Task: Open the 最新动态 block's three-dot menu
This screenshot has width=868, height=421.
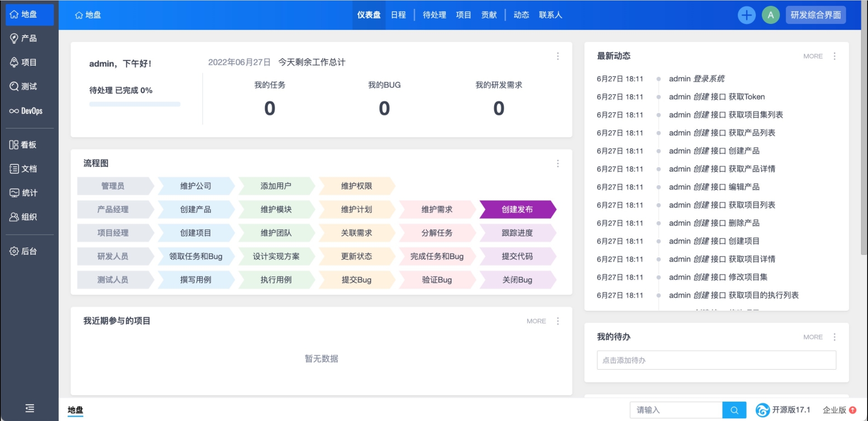Action: pos(835,56)
